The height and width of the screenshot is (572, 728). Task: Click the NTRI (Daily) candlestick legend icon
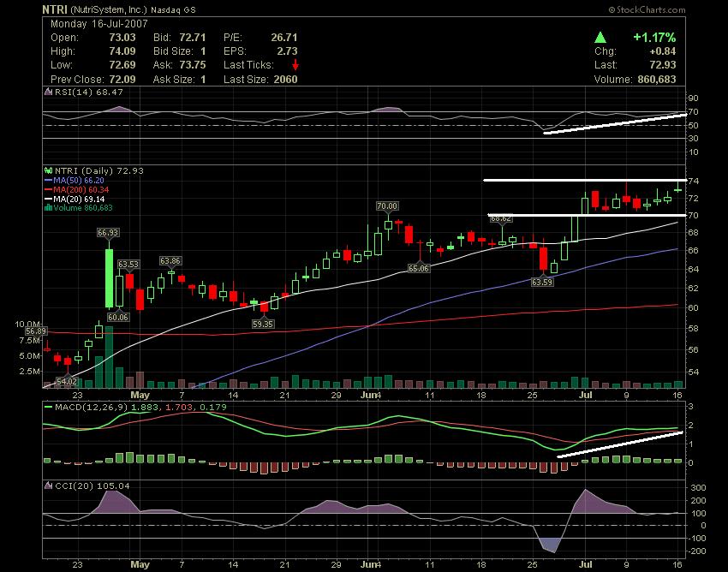coord(48,170)
